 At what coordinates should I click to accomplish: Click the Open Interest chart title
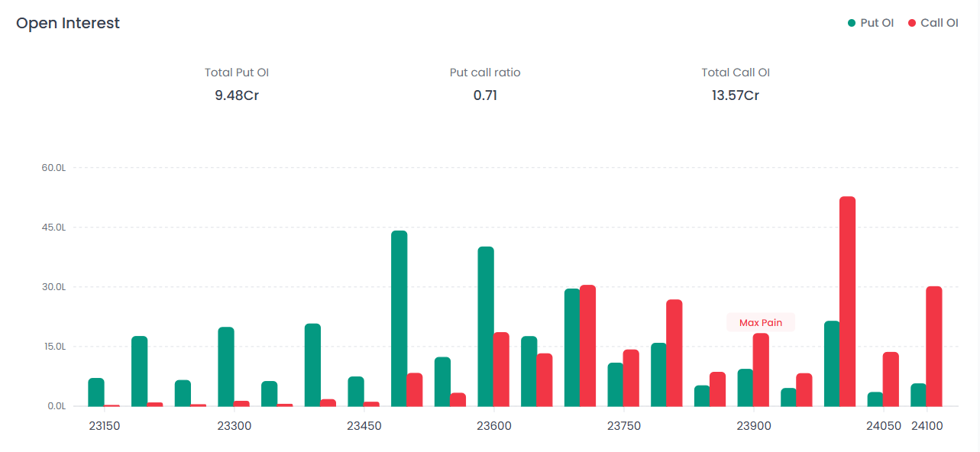click(68, 24)
